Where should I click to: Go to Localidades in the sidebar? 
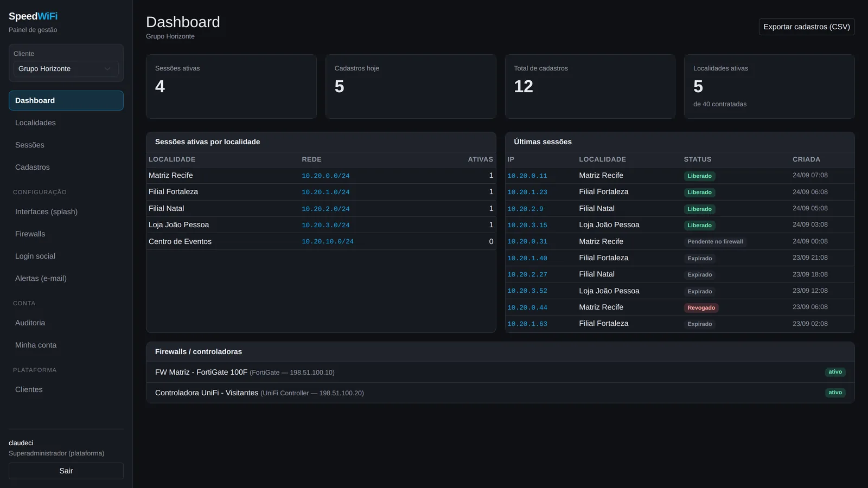(66, 123)
